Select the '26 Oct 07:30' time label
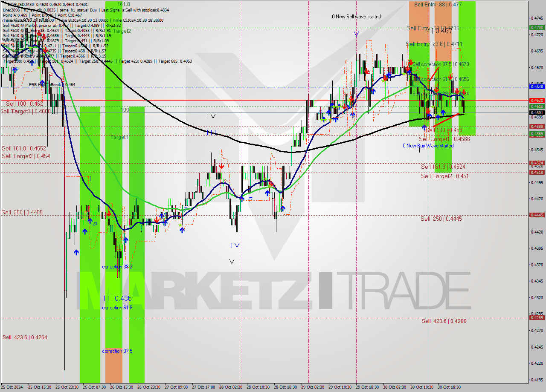 (93, 387)
